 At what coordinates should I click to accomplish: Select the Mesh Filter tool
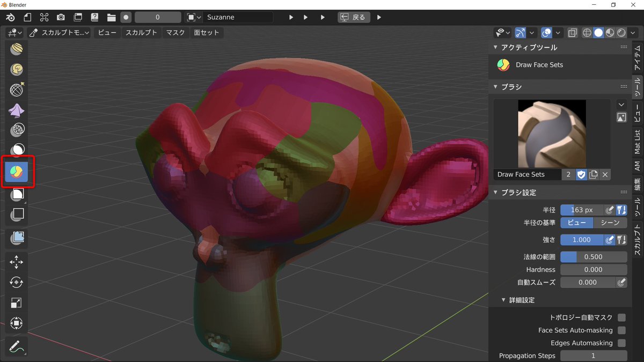(x=17, y=237)
